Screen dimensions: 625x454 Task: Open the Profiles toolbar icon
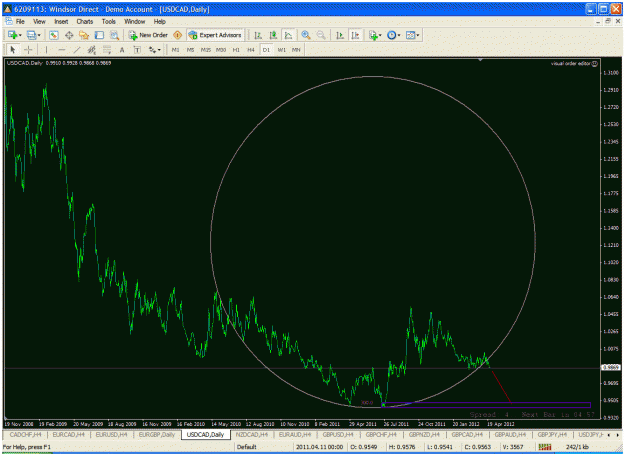pos(31,35)
